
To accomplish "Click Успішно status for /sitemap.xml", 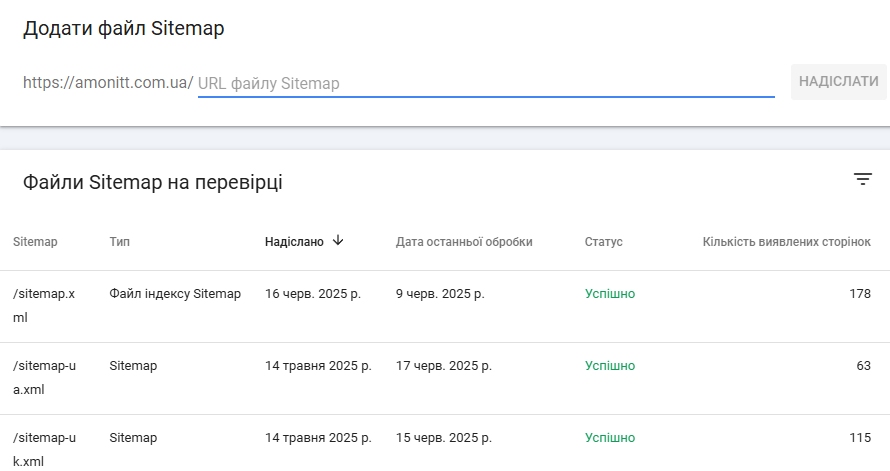I will pos(610,294).
